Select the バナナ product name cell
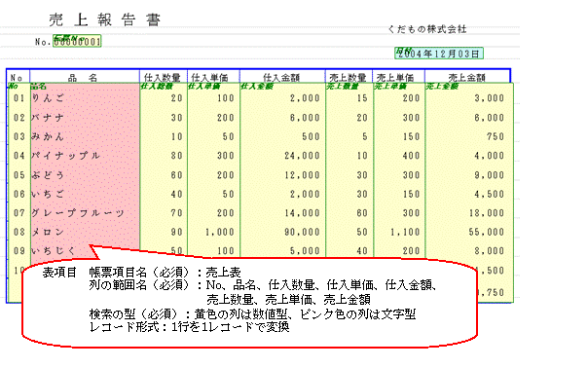The width and height of the screenshot is (588, 368). click(48, 118)
